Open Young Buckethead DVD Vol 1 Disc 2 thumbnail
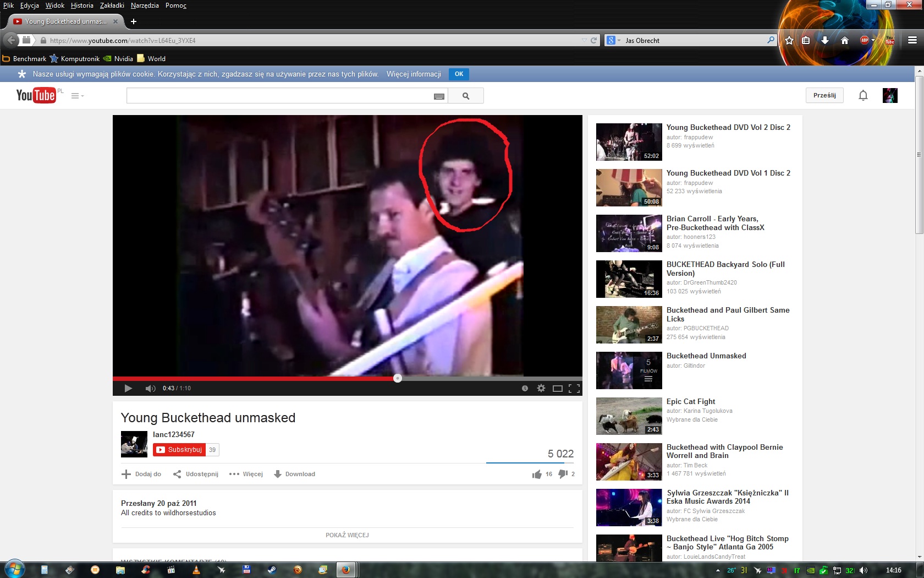This screenshot has height=578, width=924. point(629,188)
